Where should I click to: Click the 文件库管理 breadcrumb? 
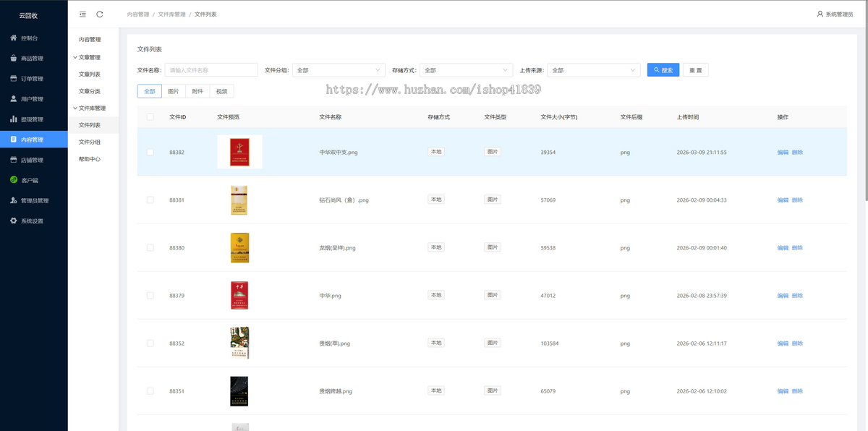171,14
